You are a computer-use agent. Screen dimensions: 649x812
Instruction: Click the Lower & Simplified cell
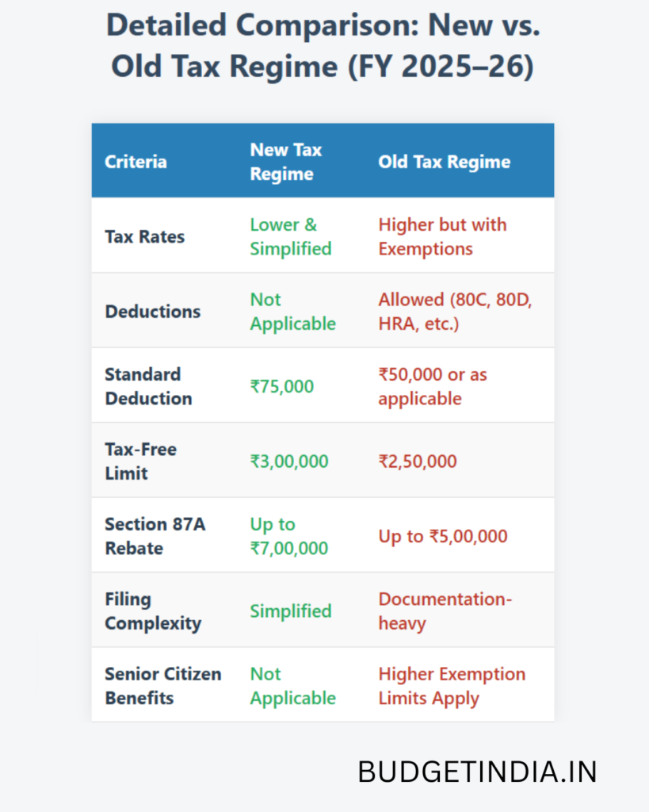click(x=290, y=236)
